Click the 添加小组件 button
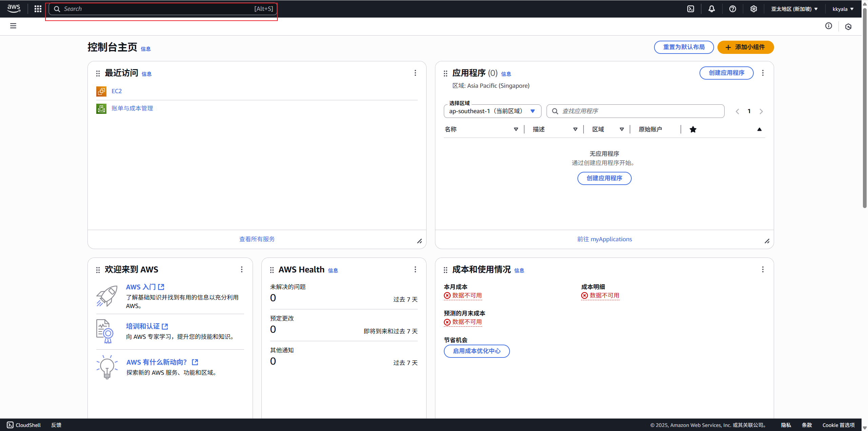Viewport: 868px width, 431px height. 746,47
